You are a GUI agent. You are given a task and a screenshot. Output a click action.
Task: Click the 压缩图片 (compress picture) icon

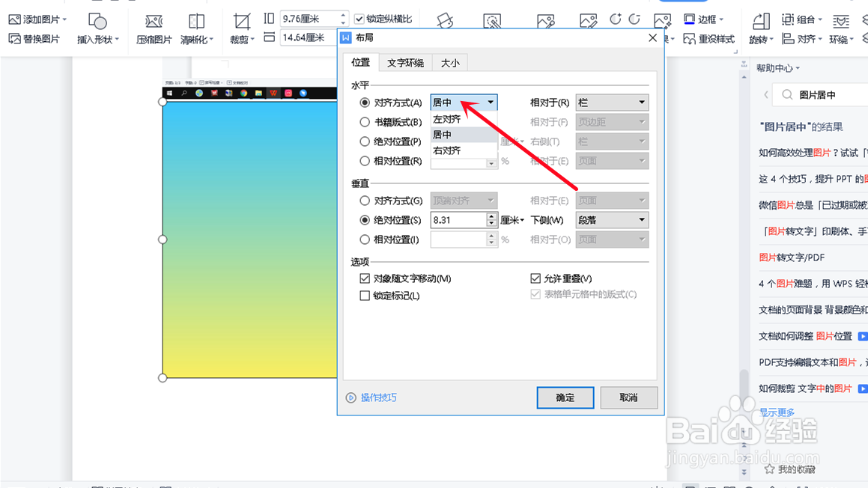click(x=154, y=22)
